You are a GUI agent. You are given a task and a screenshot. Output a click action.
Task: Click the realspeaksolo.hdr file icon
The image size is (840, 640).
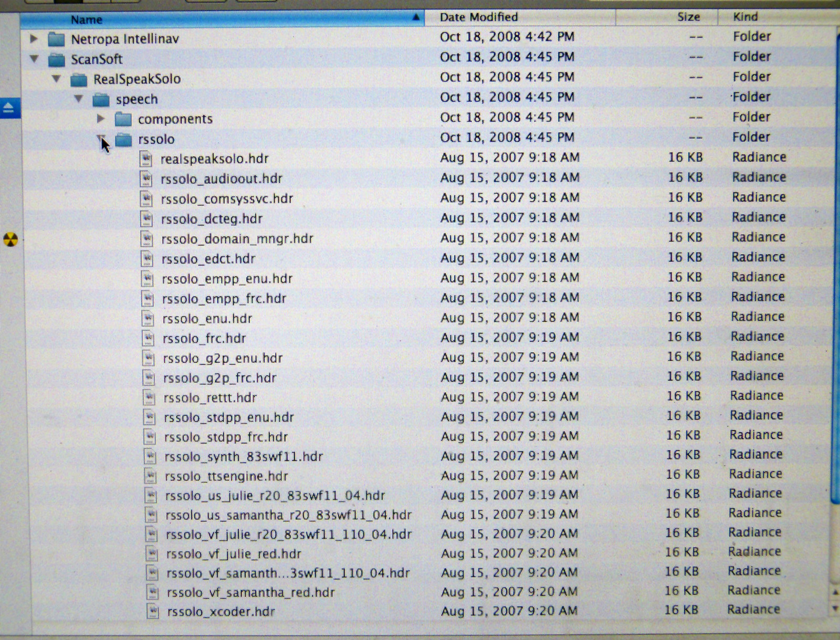(x=146, y=159)
